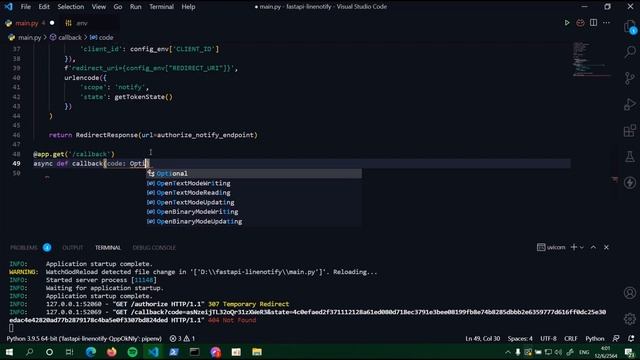Open the notifications bell in status bar
The width and height of the screenshot is (640, 360).
(x=631, y=338)
